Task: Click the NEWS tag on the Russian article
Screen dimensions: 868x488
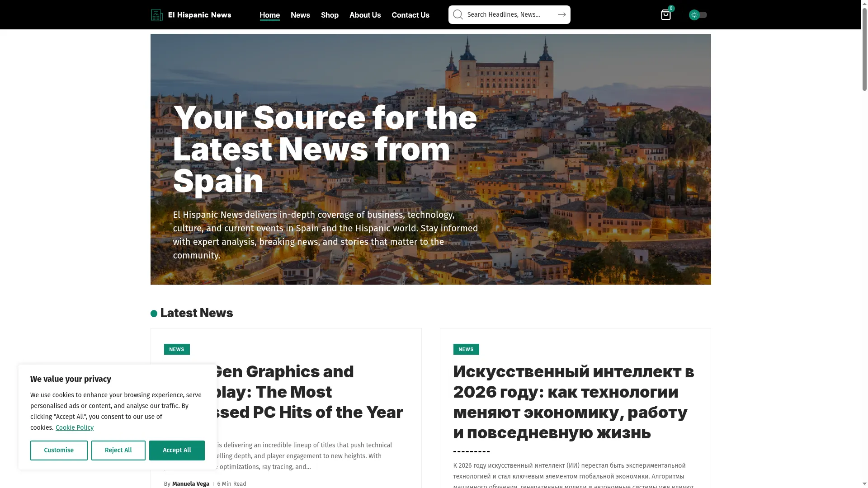Action: 466,349
